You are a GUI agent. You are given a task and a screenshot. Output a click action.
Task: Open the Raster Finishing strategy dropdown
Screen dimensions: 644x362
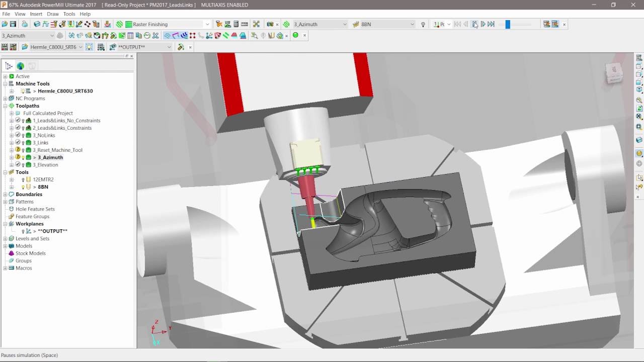[x=207, y=24]
